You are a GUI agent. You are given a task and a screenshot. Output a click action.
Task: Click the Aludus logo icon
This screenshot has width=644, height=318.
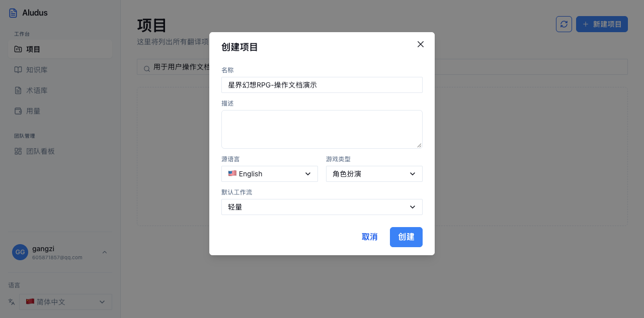click(13, 13)
